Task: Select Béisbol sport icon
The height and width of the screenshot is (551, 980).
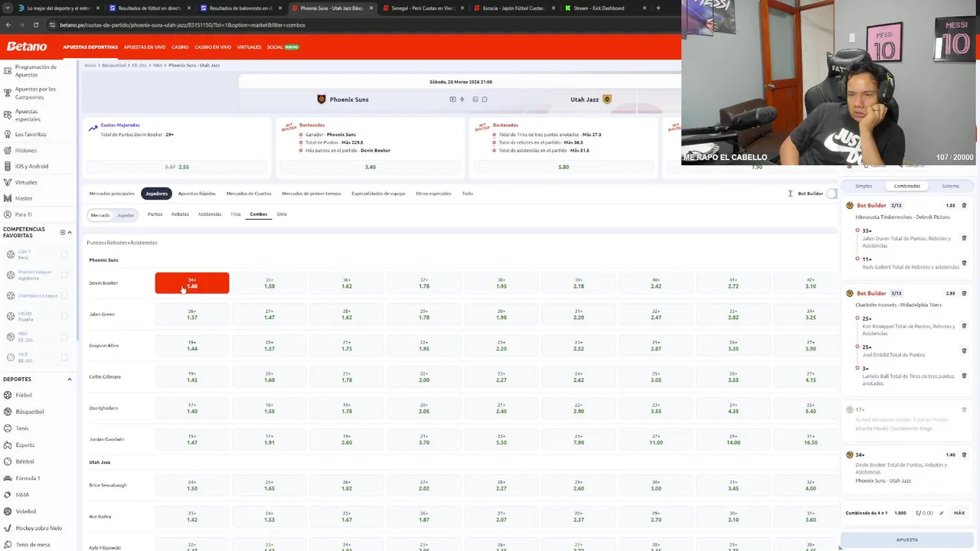Action: point(7,461)
